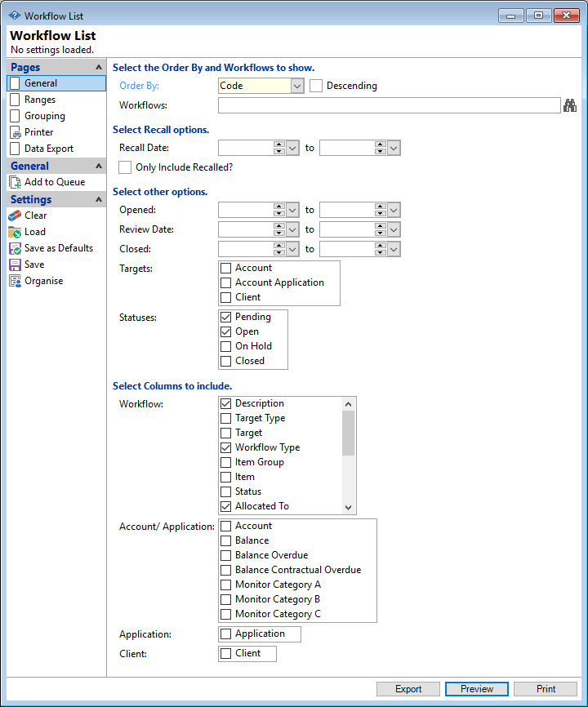This screenshot has width=588, height=707.
Task: Open the Printer page icon
Action: pyautogui.click(x=15, y=132)
